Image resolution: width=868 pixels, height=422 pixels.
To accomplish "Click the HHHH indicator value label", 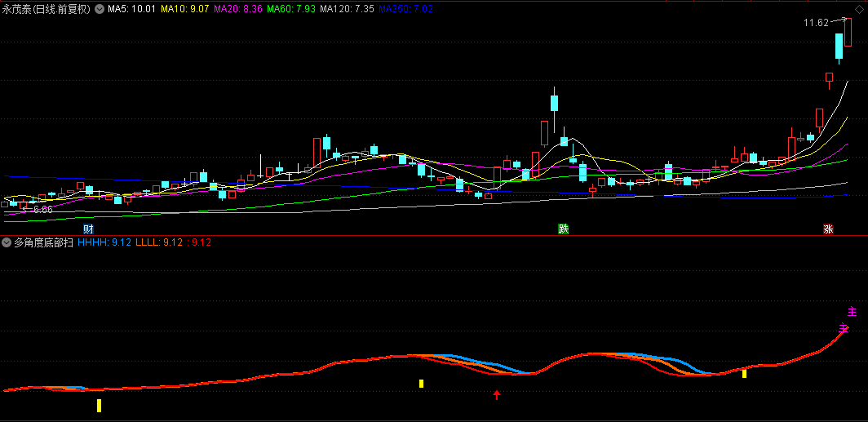I will point(104,242).
